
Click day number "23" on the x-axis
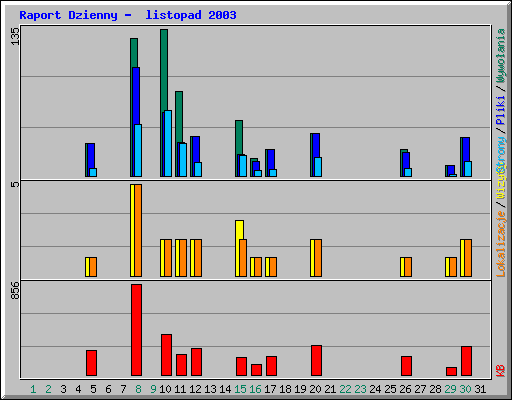360,389
